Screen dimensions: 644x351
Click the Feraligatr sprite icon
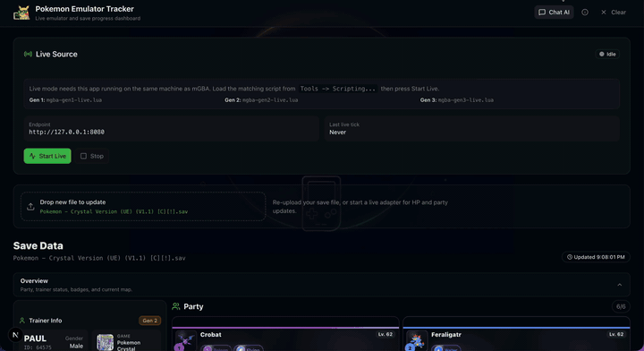(x=417, y=340)
